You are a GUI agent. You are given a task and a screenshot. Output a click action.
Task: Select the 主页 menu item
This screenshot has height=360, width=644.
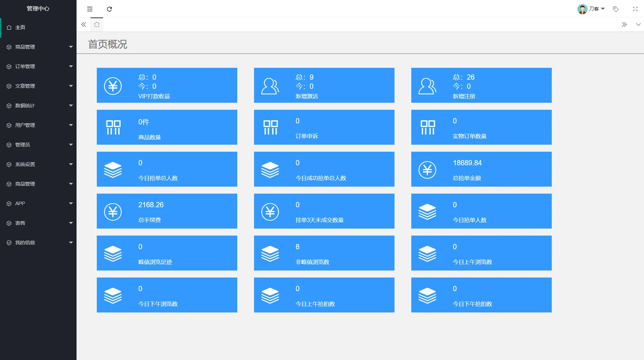(x=20, y=27)
